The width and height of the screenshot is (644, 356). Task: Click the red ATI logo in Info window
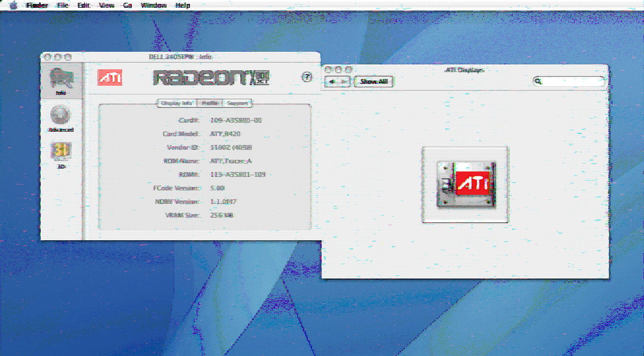[110, 77]
